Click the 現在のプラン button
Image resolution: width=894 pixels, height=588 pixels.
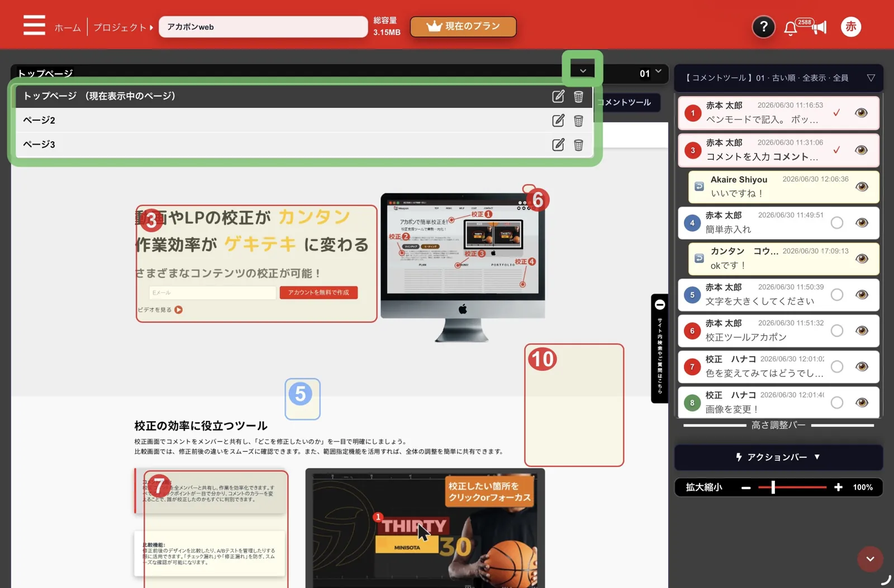(x=463, y=26)
